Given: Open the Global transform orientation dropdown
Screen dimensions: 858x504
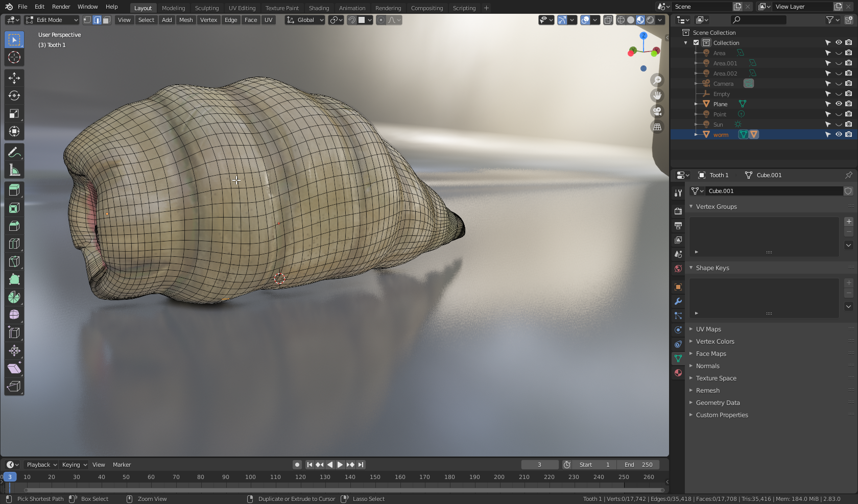Looking at the screenshot, I should (x=305, y=20).
